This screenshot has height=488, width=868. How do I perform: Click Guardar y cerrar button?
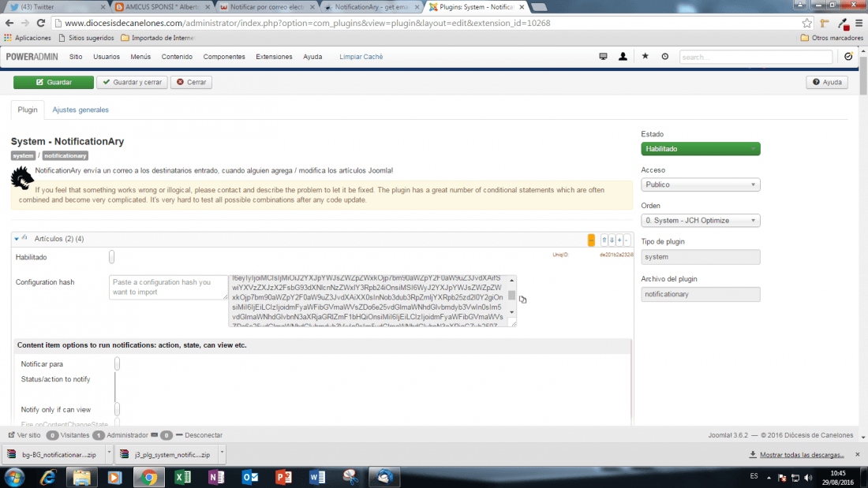[x=132, y=82]
